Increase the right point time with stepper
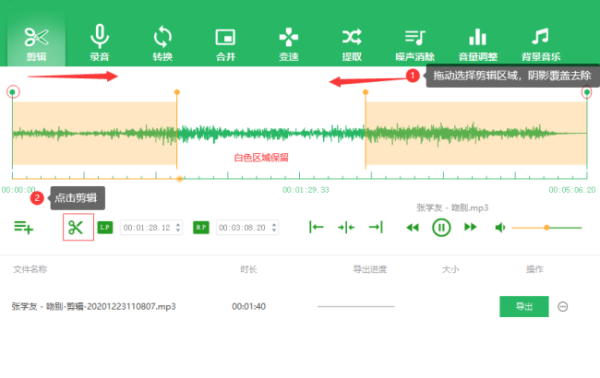This screenshot has height=378, width=600. coord(274,225)
